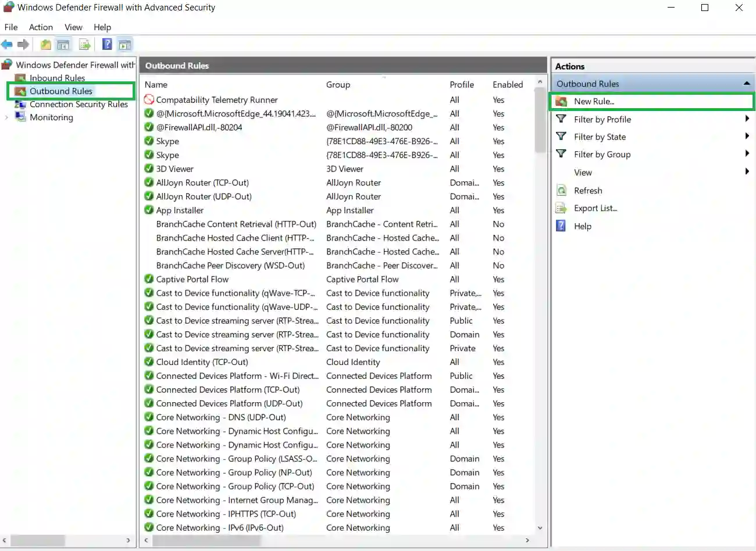The image size is (756, 551).
Task: Open Help from the toolbar question-mark icon
Action: click(x=107, y=45)
